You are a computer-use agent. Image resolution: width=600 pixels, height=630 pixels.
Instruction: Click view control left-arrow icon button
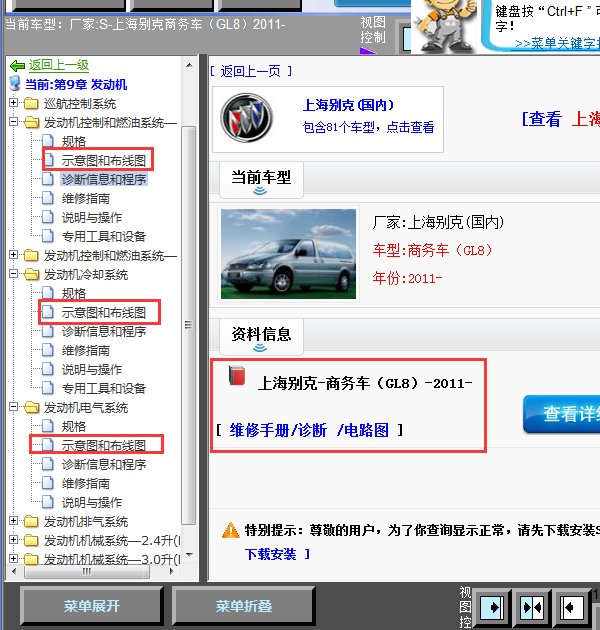tap(572, 607)
